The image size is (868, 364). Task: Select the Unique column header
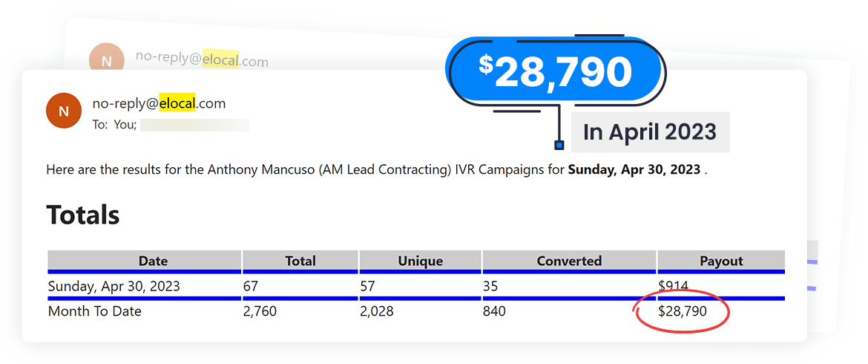421,261
